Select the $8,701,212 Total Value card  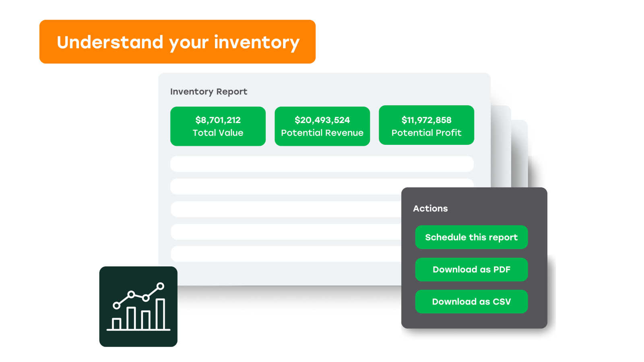pos(218,126)
